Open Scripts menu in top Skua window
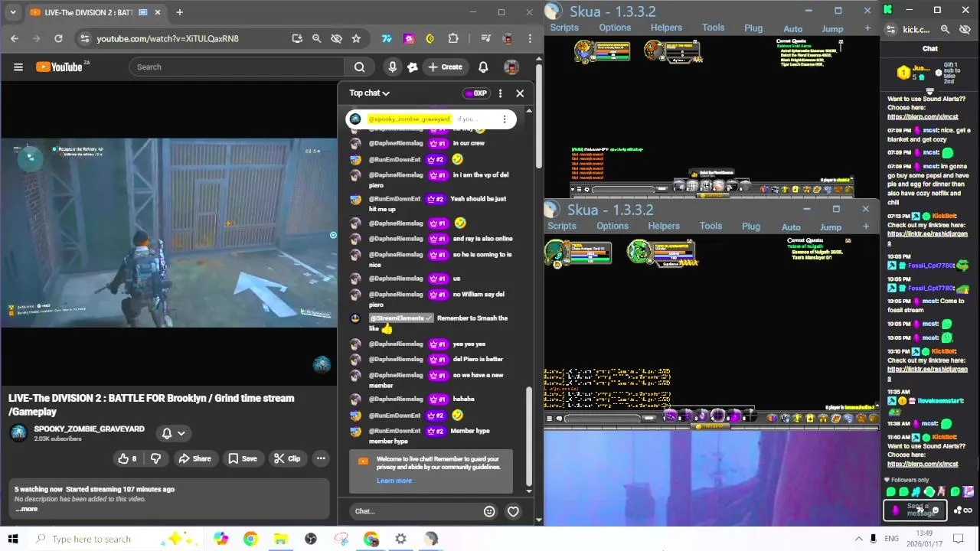 [564, 28]
